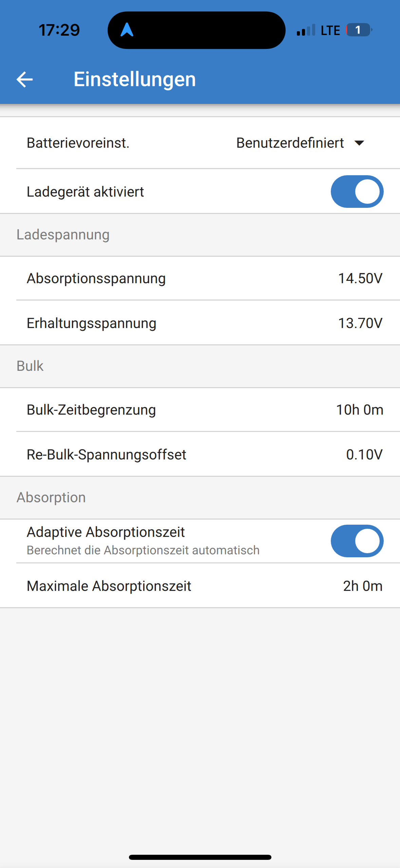The image size is (400, 868).
Task: Tap the LTE network indicator
Action: click(x=330, y=30)
